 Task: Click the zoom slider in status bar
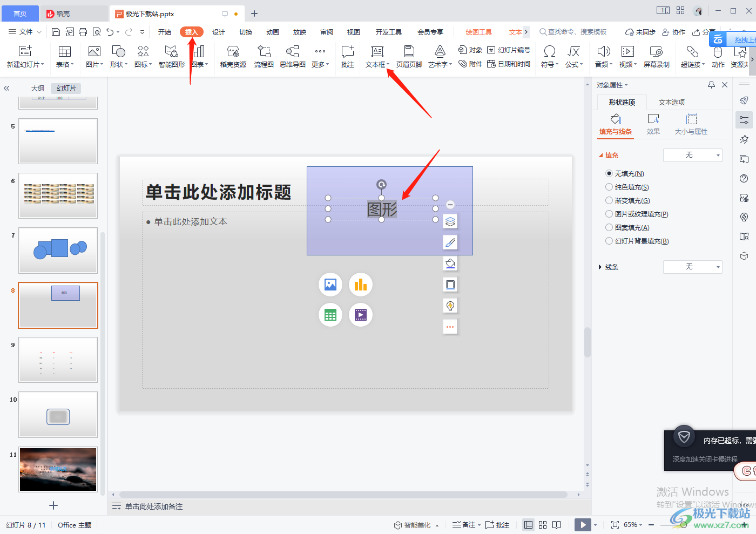pyautogui.click(x=684, y=525)
